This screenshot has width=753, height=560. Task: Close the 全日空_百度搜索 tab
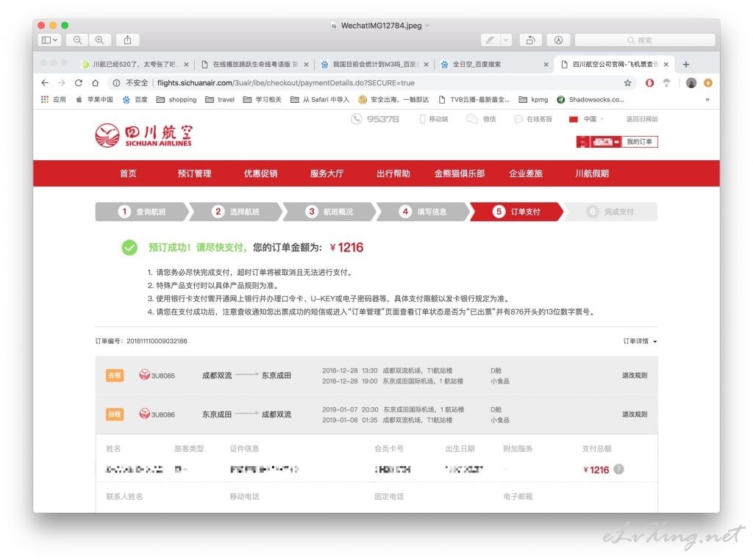click(546, 64)
